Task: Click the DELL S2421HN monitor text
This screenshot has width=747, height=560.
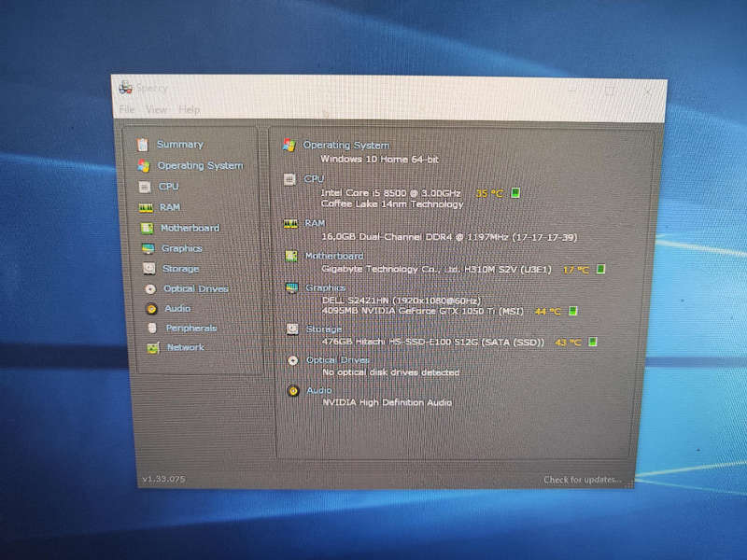Action: [x=402, y=300]
